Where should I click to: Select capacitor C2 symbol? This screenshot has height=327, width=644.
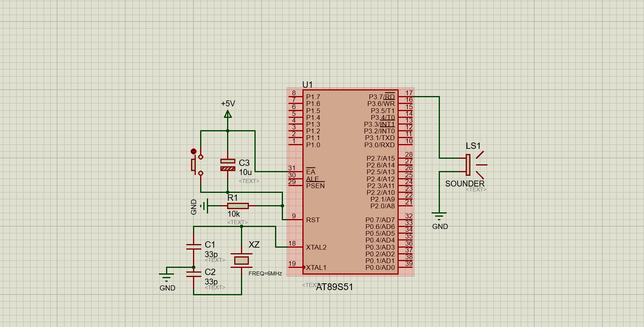[x=194, y=274]
